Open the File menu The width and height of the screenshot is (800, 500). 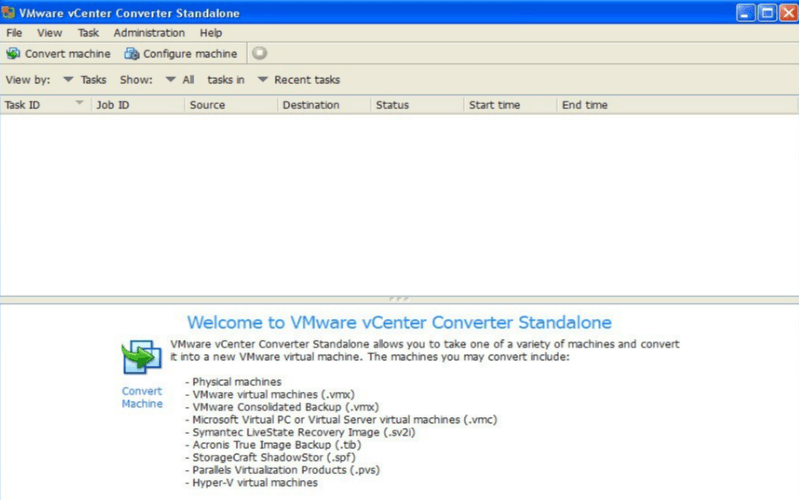pos(14,33)
